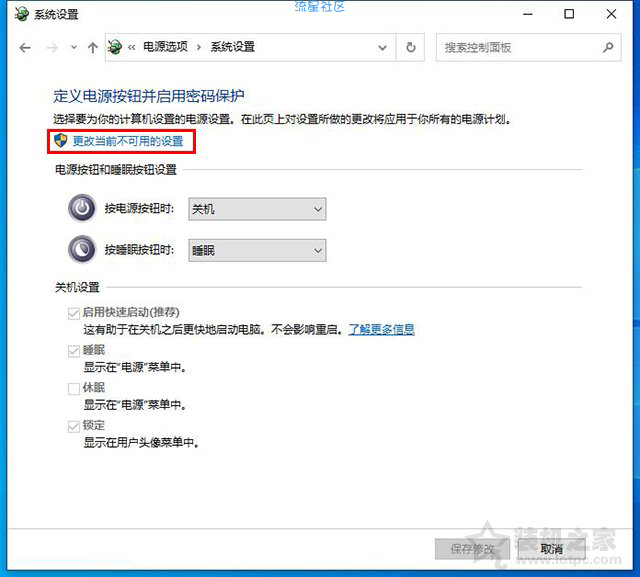This screenshot has height=577, width=640.
Task: Toggle the 睡眠 checkbox under 关机设置
Action: tap(74, 351)
